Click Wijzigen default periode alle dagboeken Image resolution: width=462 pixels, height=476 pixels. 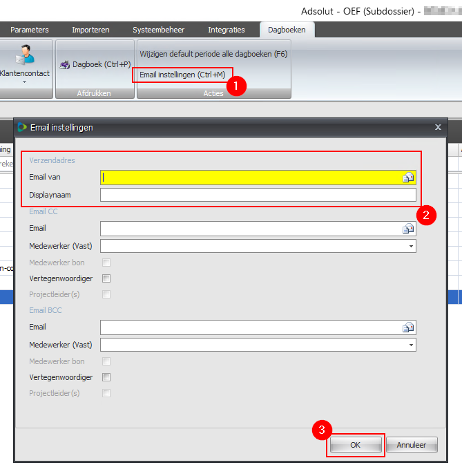[213, 53]
